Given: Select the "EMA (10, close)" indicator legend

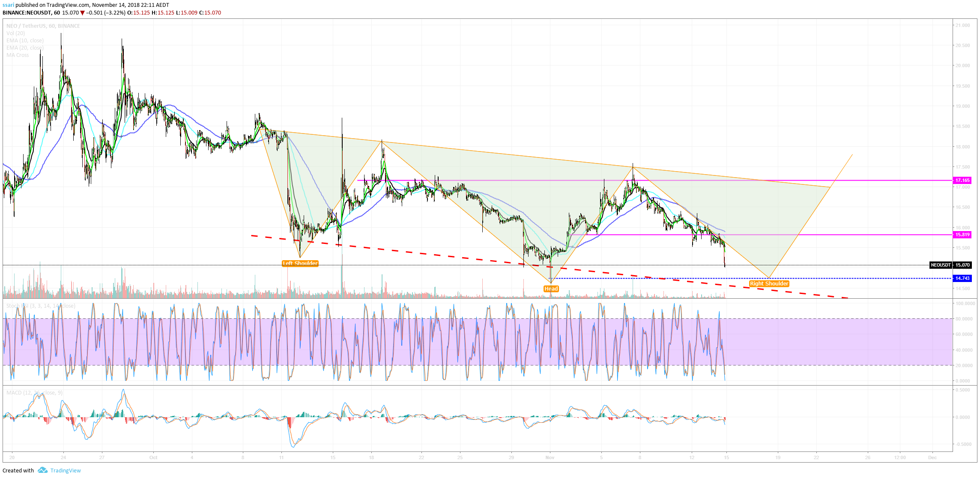Looking at the screenshot, I should 25,41.
